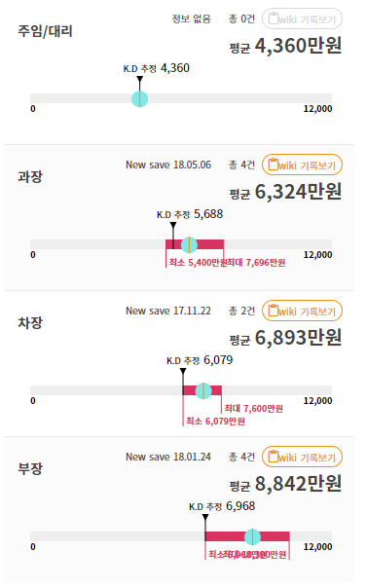This screenshot has height=588, width=367.
Task: Open wiki 기록보기 for 차장 salary
Action: [302, 311]
